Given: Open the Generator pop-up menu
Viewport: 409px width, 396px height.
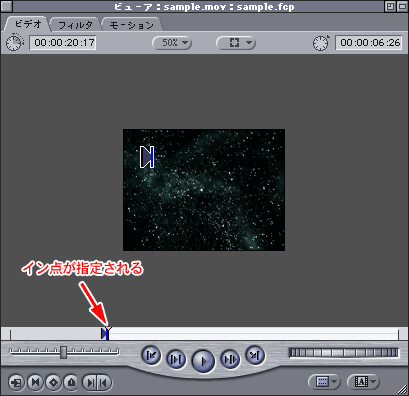Looking at the screenshot, I should click(x=362, y=382).
